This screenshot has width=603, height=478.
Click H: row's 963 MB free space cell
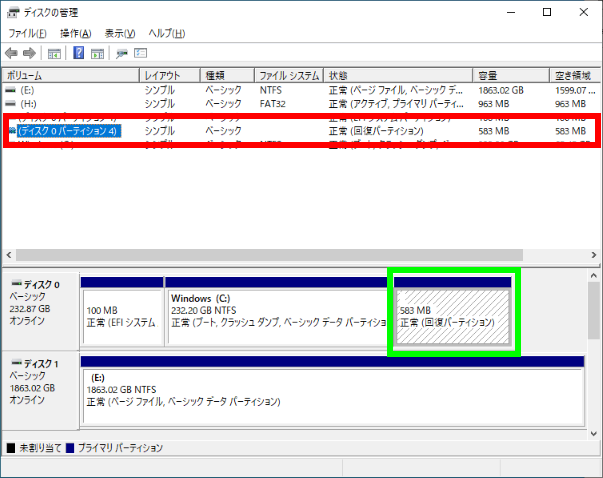[x=571, y=104]
